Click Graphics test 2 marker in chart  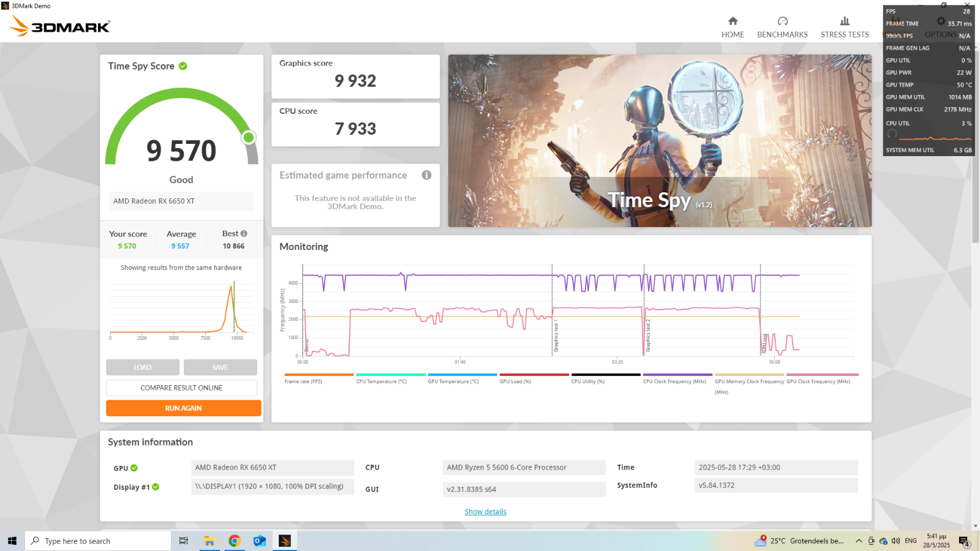pos(647,335)
